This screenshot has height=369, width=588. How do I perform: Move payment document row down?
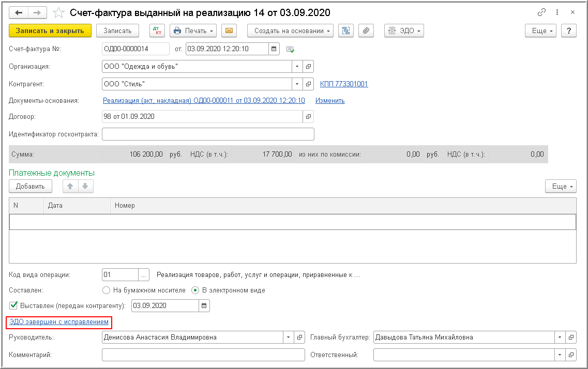click(85, 186)
